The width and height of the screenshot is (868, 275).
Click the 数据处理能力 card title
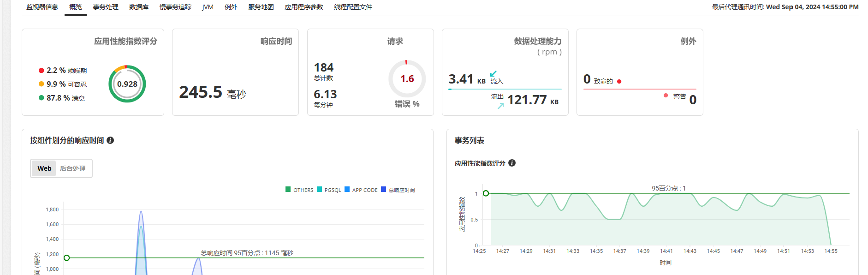[538, 41]
